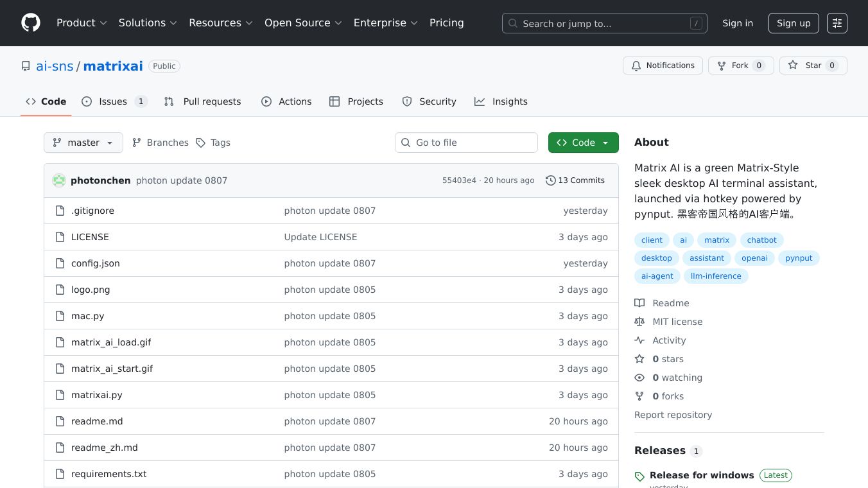Expand the Product menu

coord(82,23)
